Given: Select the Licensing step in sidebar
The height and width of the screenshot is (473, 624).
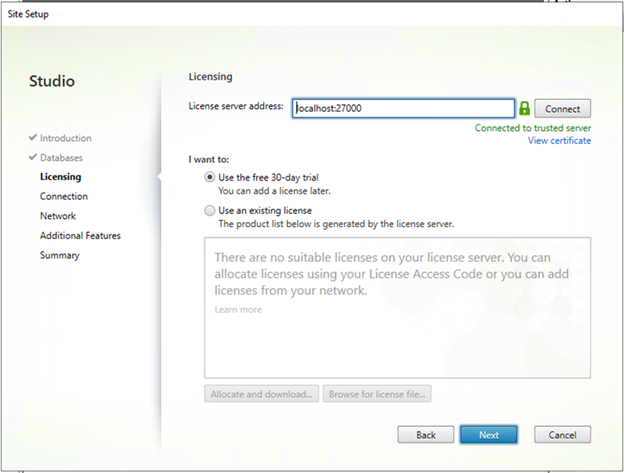Looking at the screenshot, I should [x=60, y=177].
